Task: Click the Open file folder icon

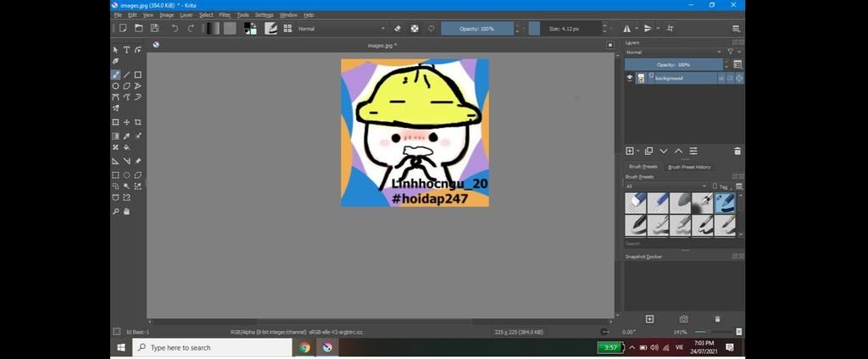Action: tap(139, 28)
